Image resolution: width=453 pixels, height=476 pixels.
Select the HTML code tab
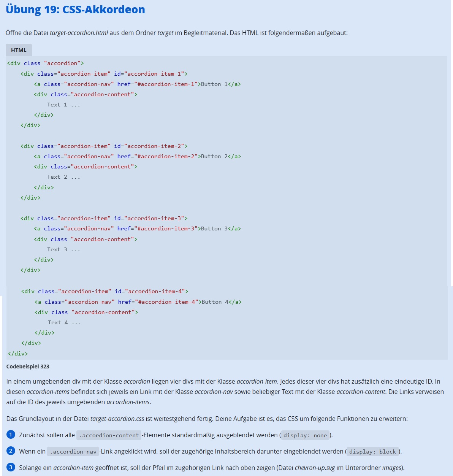coord(19,50)
